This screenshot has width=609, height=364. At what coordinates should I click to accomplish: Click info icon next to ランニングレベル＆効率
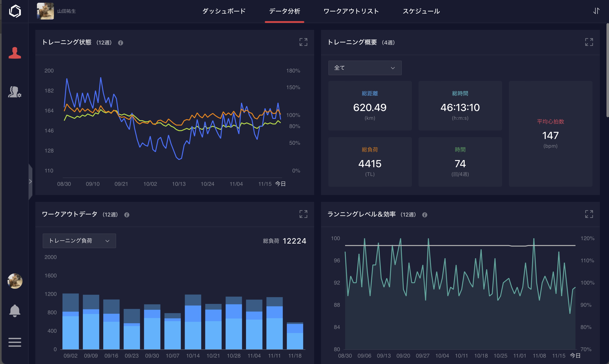(x=425, y=215)
